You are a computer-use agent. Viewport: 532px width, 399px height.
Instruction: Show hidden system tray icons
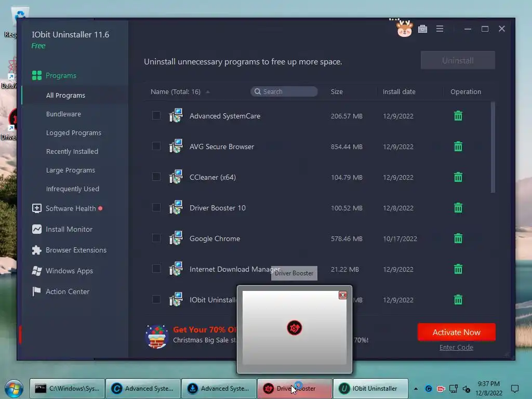click(x=416, y=389)
